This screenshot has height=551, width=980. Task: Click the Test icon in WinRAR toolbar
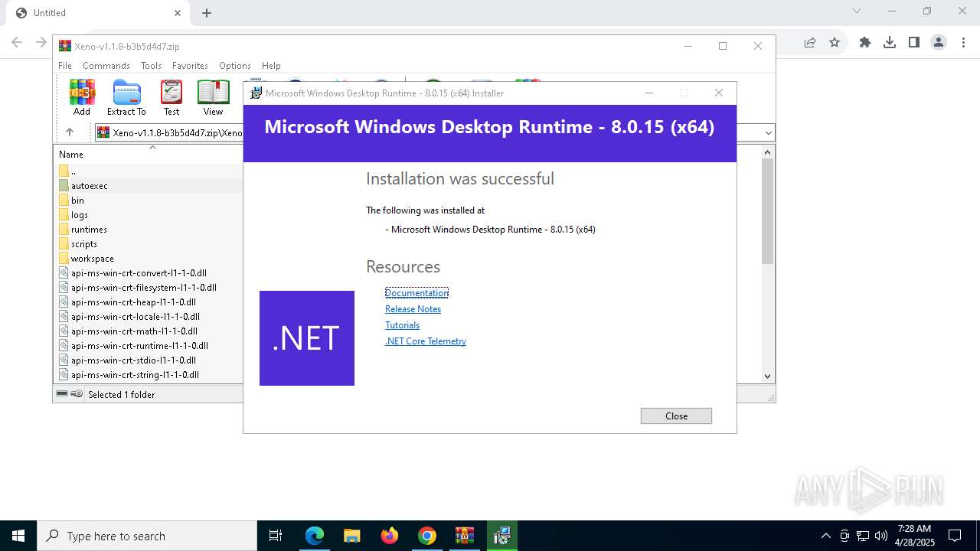tap(171, 98)
